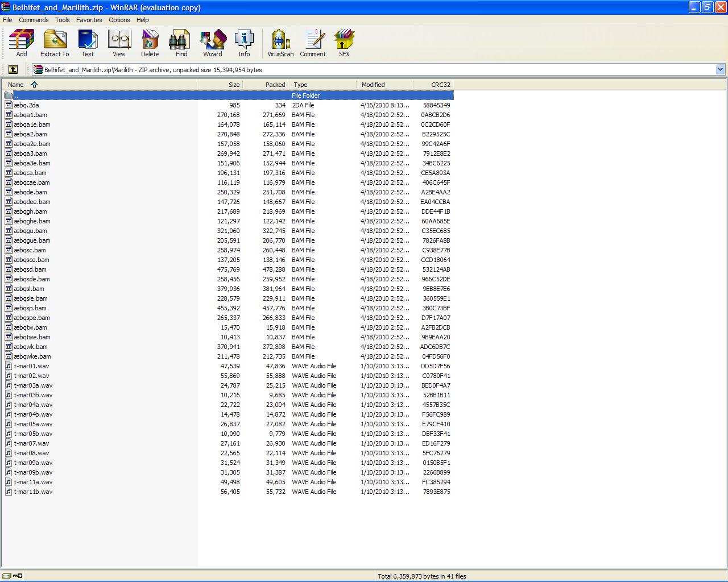Open the Find binoculars tool
The height and width of the screenshot is (582, 728).
tap(181, 43)
